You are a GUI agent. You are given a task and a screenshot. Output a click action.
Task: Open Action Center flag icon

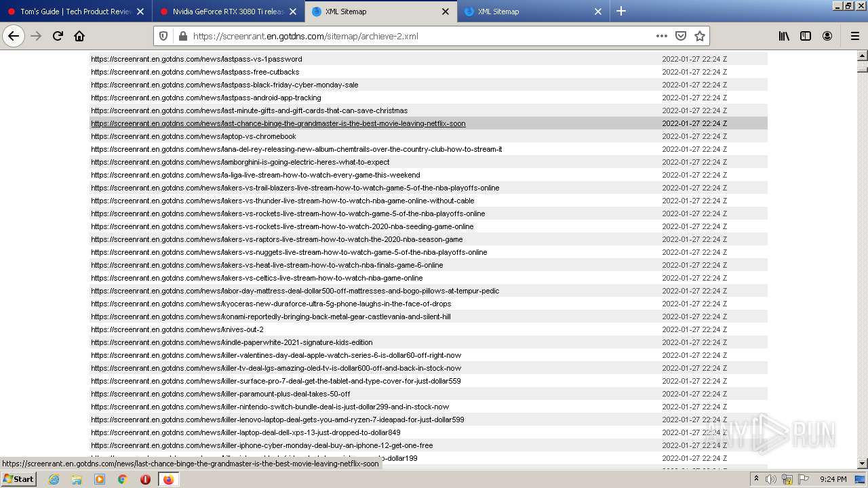(x=804, y=479)
